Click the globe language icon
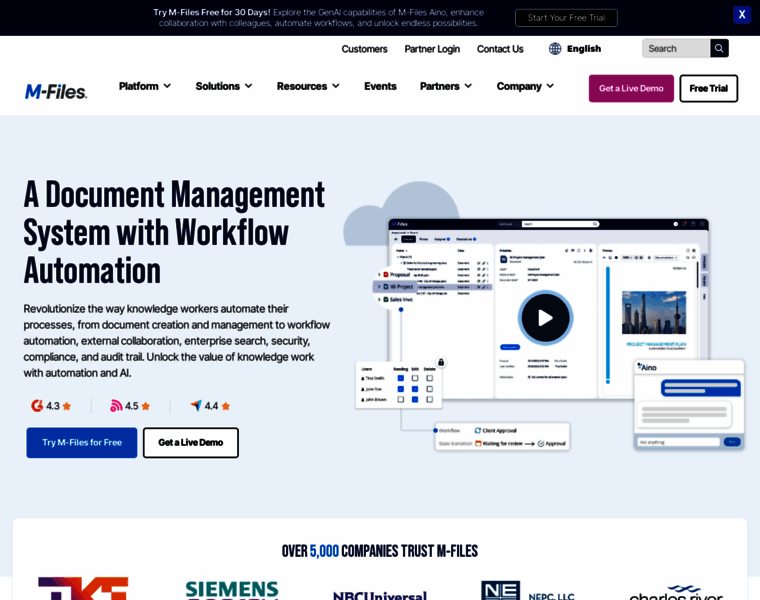The width and height of the screenshot is (760, 600). click(555, 48)
